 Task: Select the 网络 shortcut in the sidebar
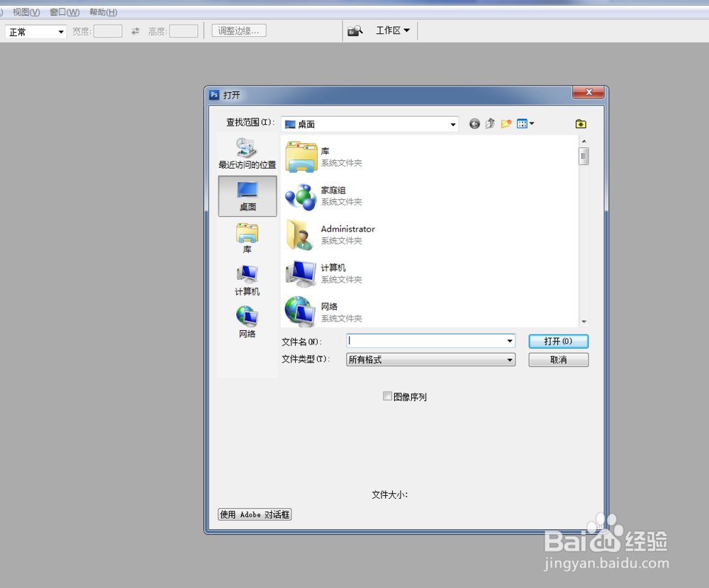[x=247, y=320]
